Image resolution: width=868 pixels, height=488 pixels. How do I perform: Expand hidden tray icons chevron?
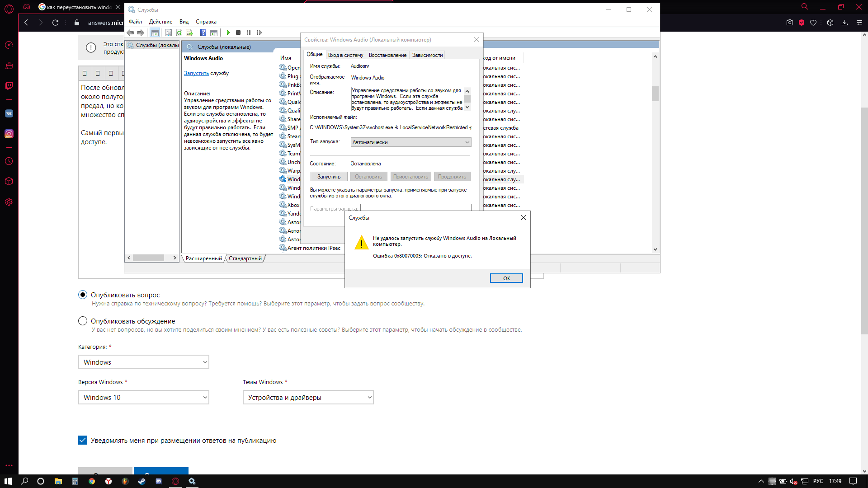[x=761, y=481]
